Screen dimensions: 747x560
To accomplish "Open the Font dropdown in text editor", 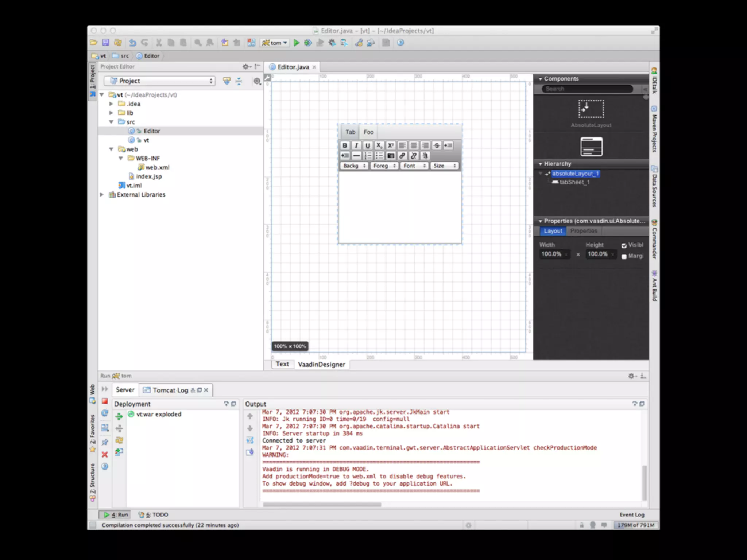I will [414, 166].
